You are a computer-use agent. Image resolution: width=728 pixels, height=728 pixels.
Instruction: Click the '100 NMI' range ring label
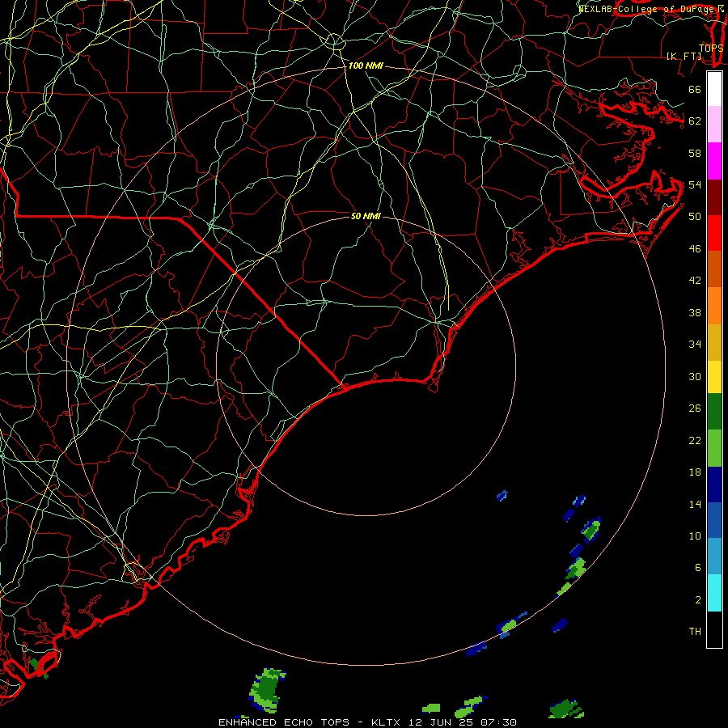(x=366, y=66)
